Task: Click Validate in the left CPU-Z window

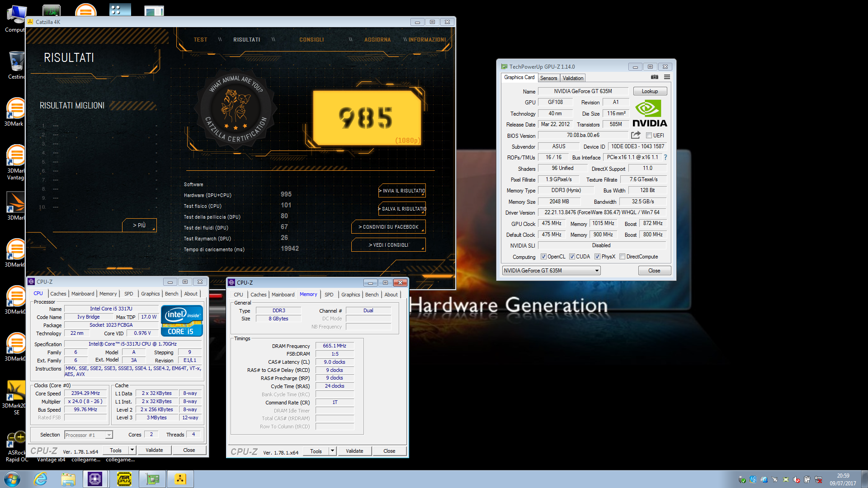Action: pyautogui.click(x=154, y=450)
